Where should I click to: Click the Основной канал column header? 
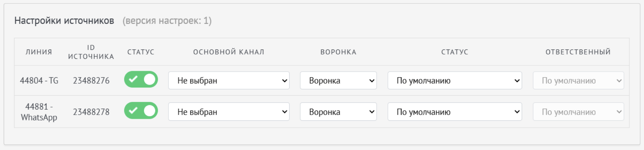pyautogui.click(x=229, y=52)
